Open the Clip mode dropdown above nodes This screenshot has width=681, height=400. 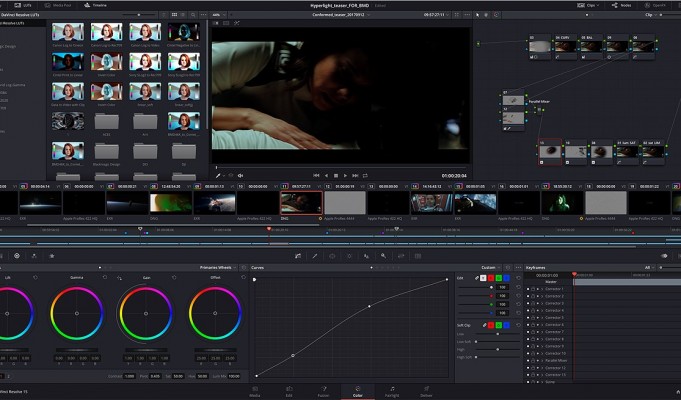click(x=651, y=15)
